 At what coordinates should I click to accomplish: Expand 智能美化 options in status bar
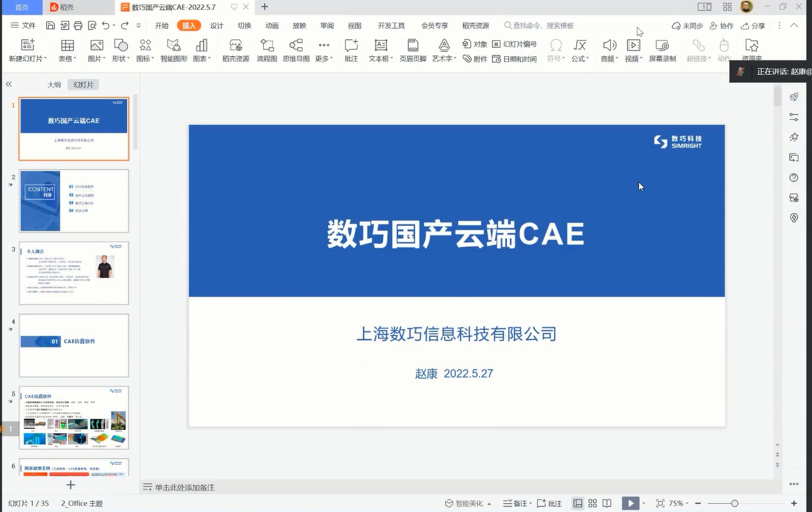click(489, 504)
